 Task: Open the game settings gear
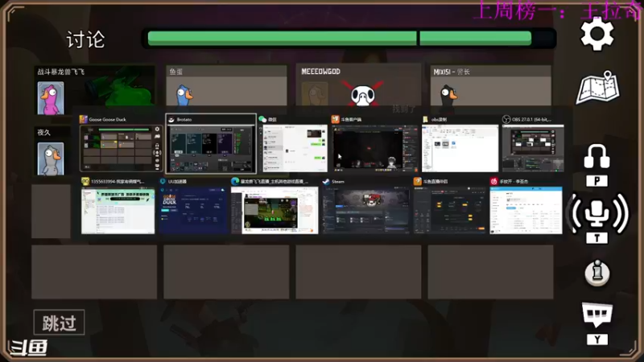click(x=597, y=34)
